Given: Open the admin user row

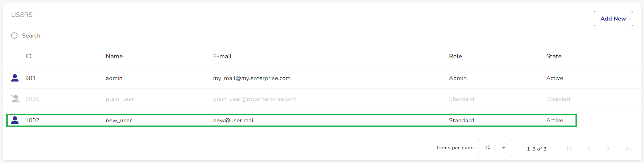Looking at the screenshot, I should coord(114,78).
